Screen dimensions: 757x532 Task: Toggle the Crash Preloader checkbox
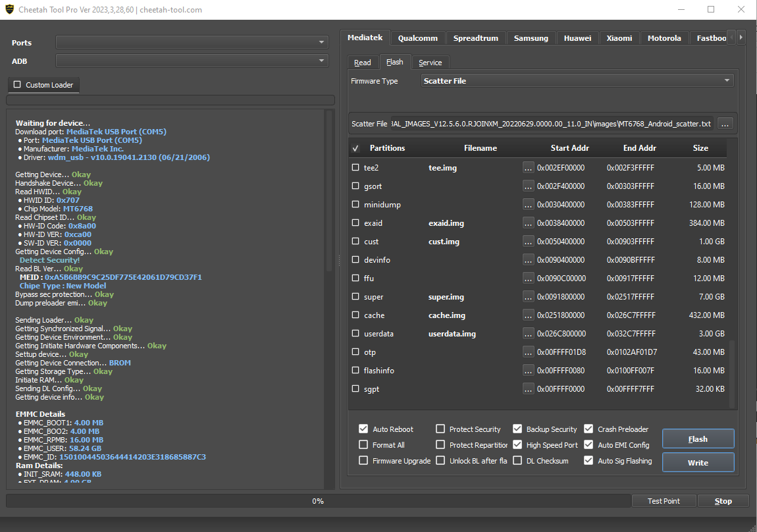[x=588, y=429]
